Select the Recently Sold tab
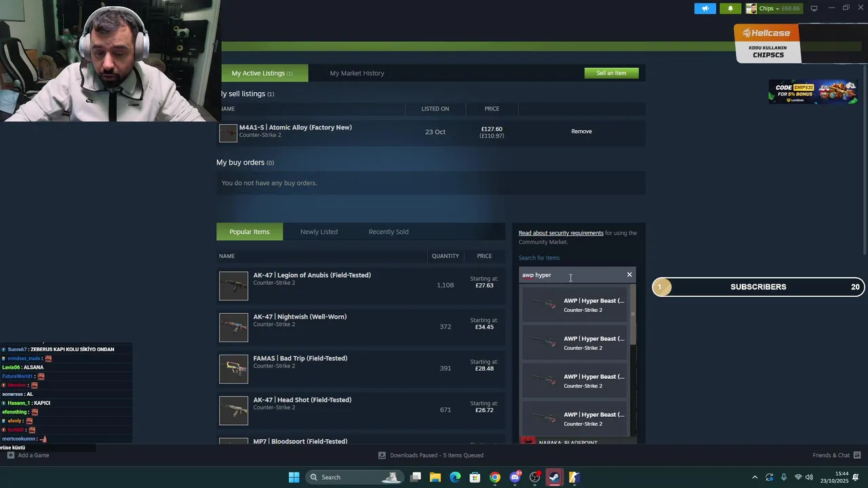 tap(389, 232)
